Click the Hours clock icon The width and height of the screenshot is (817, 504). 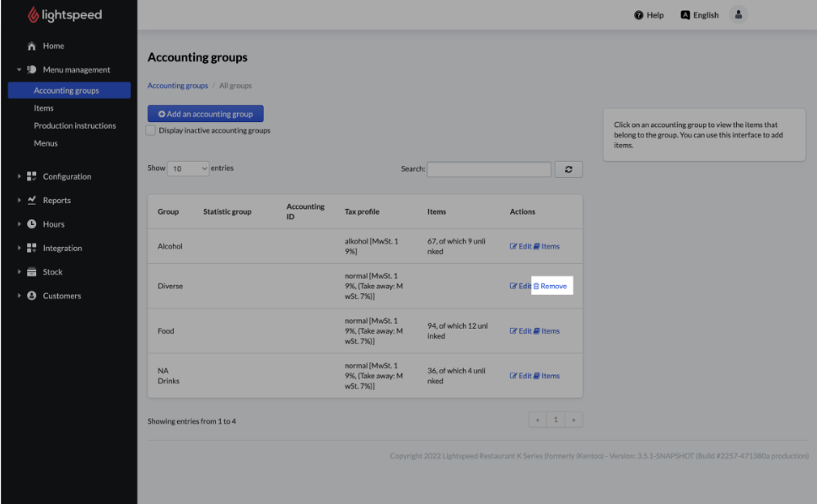[32, 224]
